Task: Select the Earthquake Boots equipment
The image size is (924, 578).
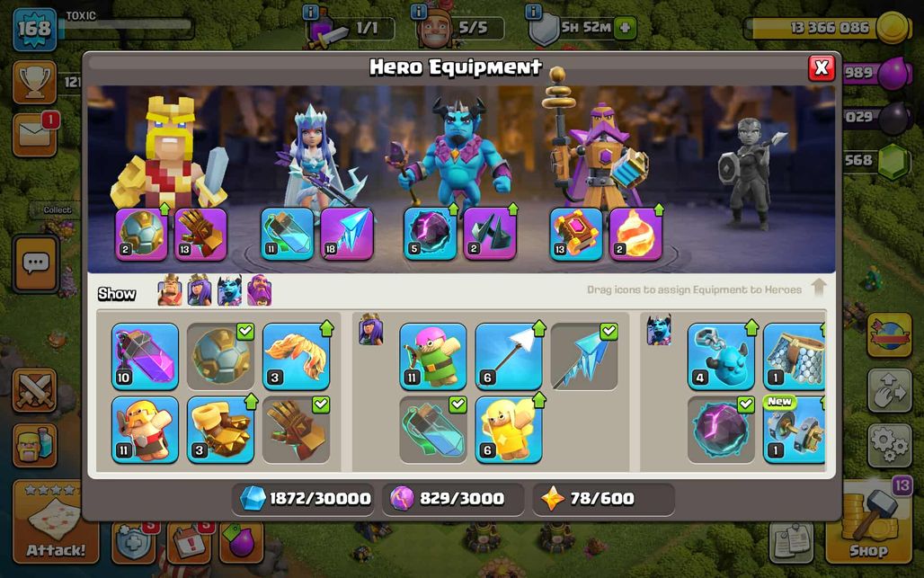Action: click(x=220, y=429)
